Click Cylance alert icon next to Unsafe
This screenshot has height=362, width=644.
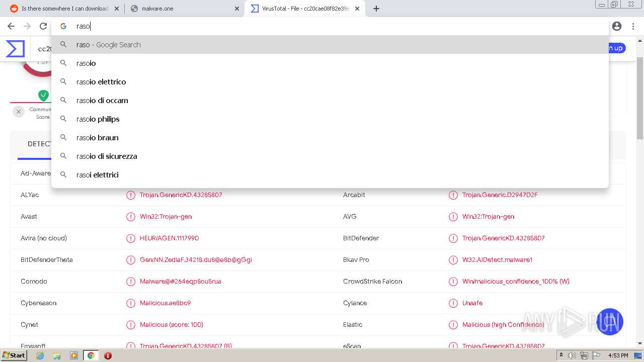tap(453, 303)
